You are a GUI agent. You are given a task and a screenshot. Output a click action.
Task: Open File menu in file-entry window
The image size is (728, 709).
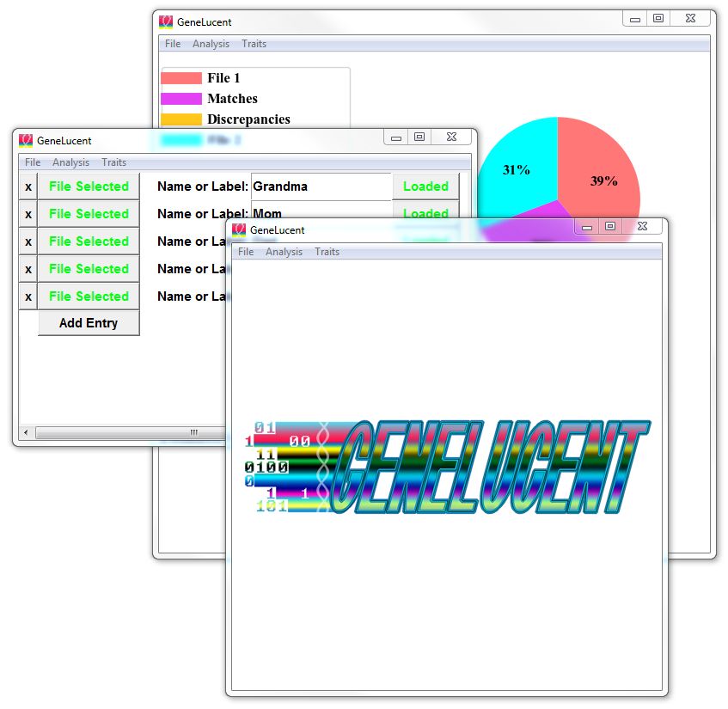[x=33, y=162]
